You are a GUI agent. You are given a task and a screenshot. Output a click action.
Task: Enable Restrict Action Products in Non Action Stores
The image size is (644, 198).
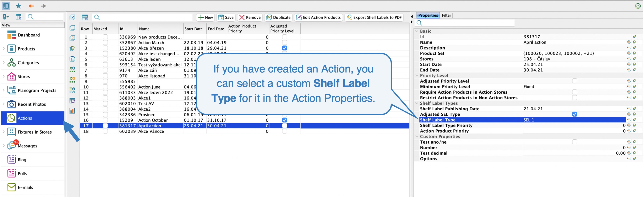tap(574, 98)
